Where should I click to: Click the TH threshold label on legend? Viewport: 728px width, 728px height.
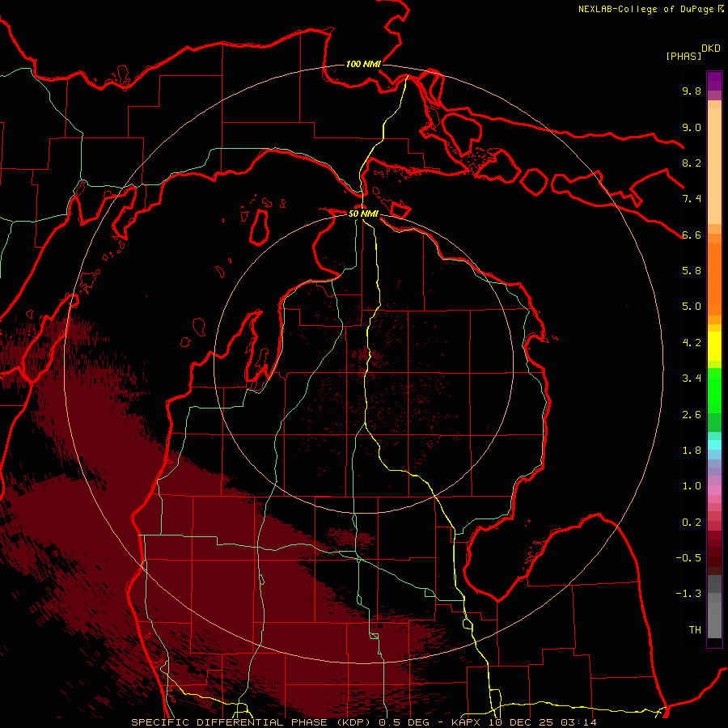(695, 630)
